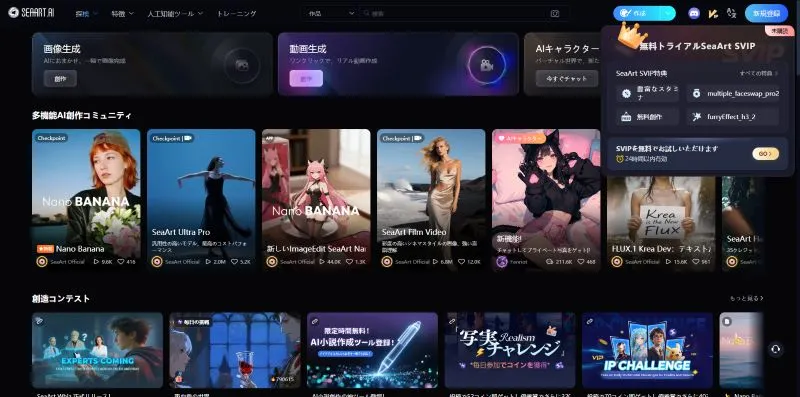This screenshot has height=397, width=800.
Task: Click 創作 button on 動画生成 card
Action: tap(306, 79)
